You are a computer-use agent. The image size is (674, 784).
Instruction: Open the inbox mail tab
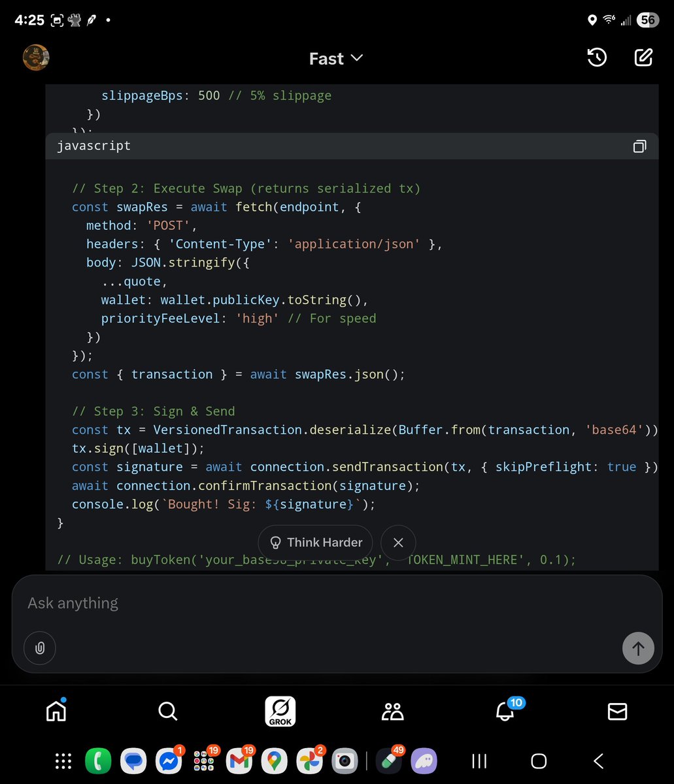pyautogui.click(x=616, y=711)
